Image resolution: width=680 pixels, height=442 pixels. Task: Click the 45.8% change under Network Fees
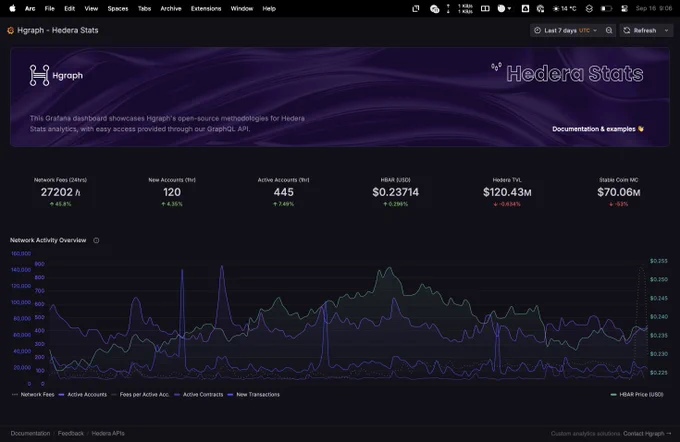(60, 204)
